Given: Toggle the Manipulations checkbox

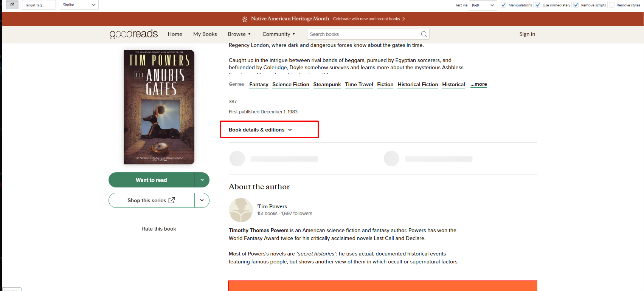Looking at the screenshot, I should click(503, 5).
